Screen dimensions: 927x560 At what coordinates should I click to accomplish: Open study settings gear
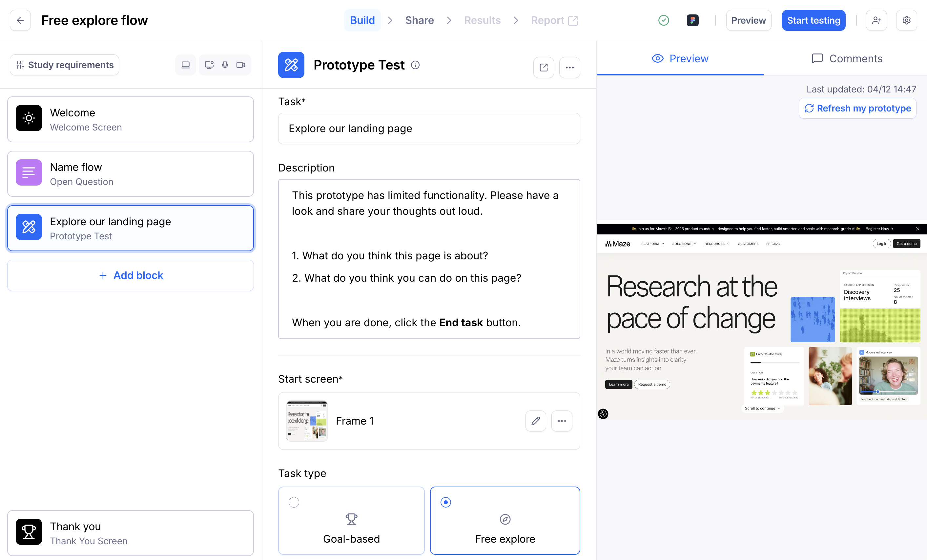(906, 20)
